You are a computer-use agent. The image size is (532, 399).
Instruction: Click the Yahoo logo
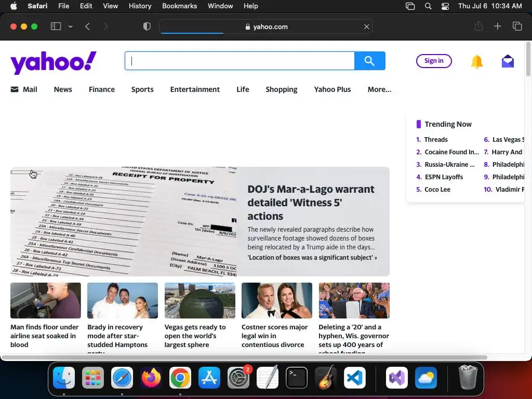(54, 62)
